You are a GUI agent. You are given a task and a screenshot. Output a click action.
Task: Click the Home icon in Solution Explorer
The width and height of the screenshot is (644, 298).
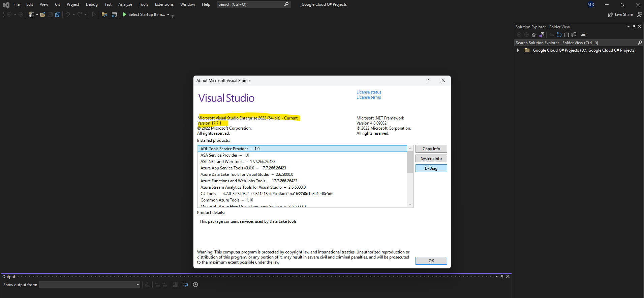coord(534,35)
